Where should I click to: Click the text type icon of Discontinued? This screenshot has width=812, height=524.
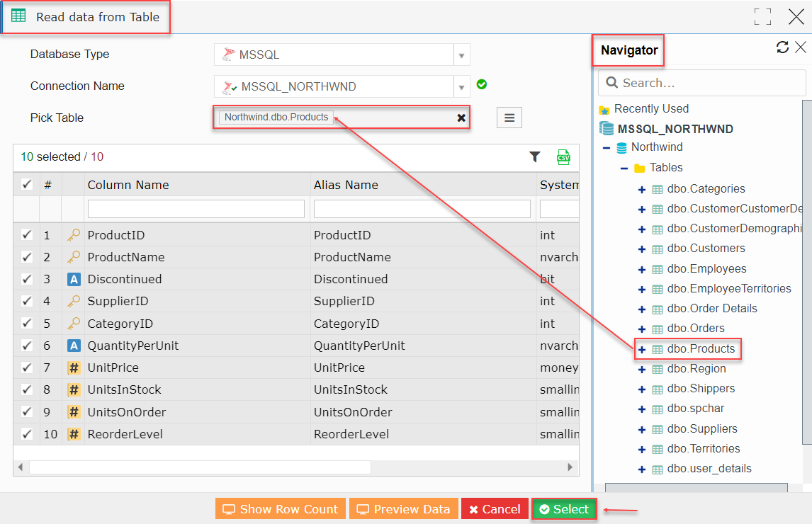[74, 279]
